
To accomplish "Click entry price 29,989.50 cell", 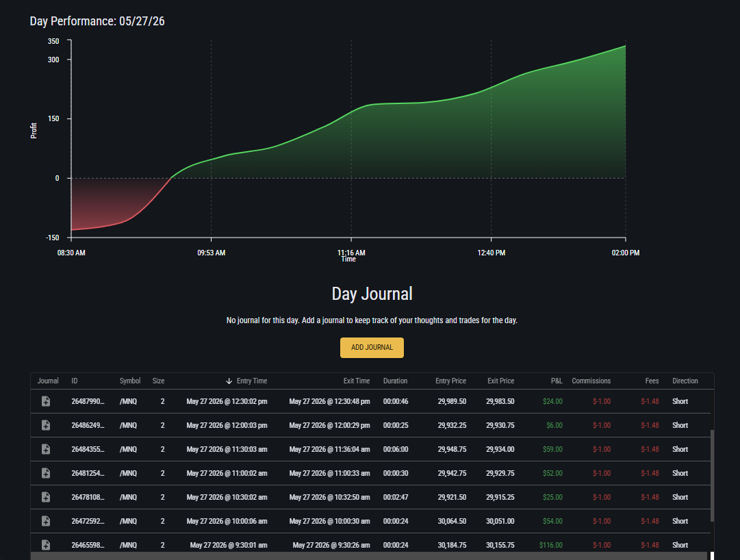I will (452, 401).
